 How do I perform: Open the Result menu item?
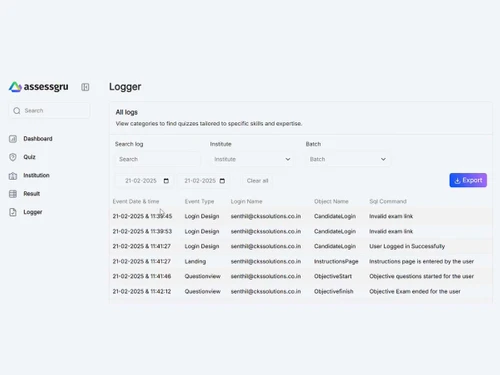tap(32, 194)
